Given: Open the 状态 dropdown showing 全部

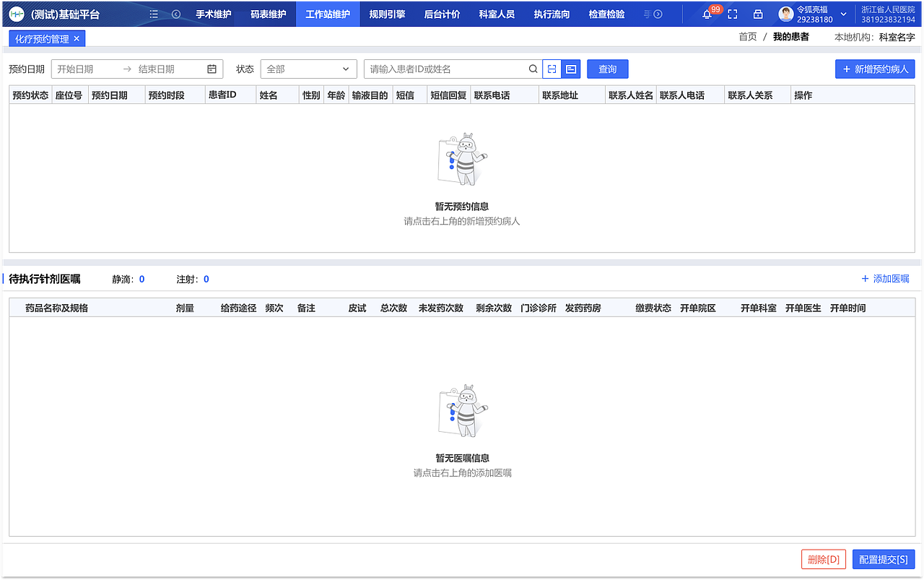Looking at the screenshot, I should tap(308, 69).
